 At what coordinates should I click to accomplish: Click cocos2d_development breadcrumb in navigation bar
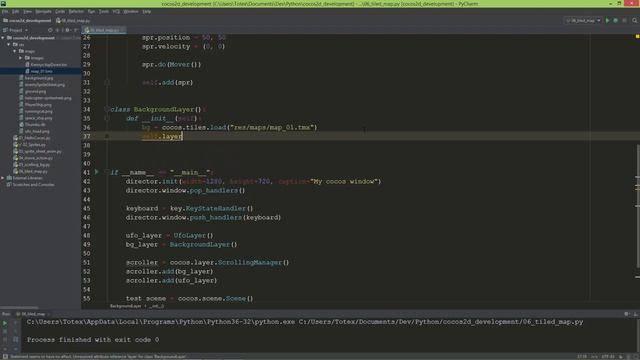(27, 20)
